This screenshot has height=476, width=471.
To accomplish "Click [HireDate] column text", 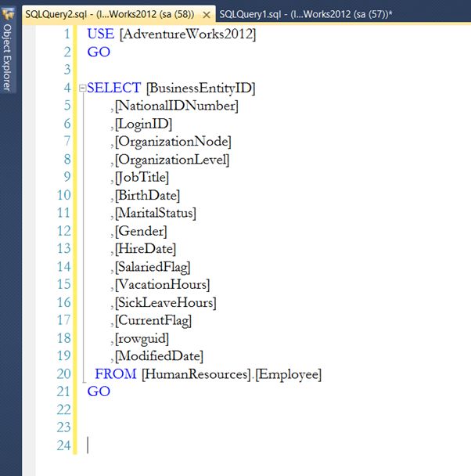I will [x=146, y=249].
